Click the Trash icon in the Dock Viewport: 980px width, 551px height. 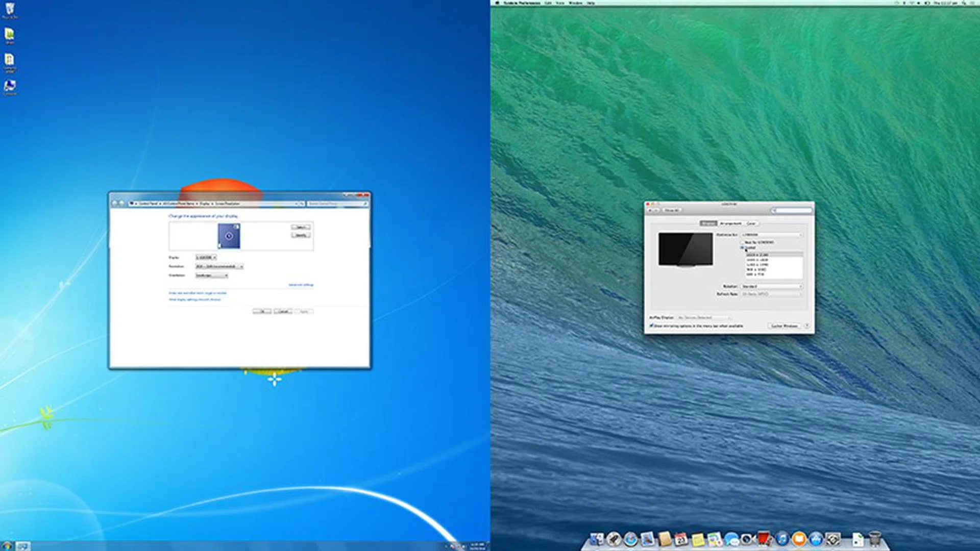(875, 538)
